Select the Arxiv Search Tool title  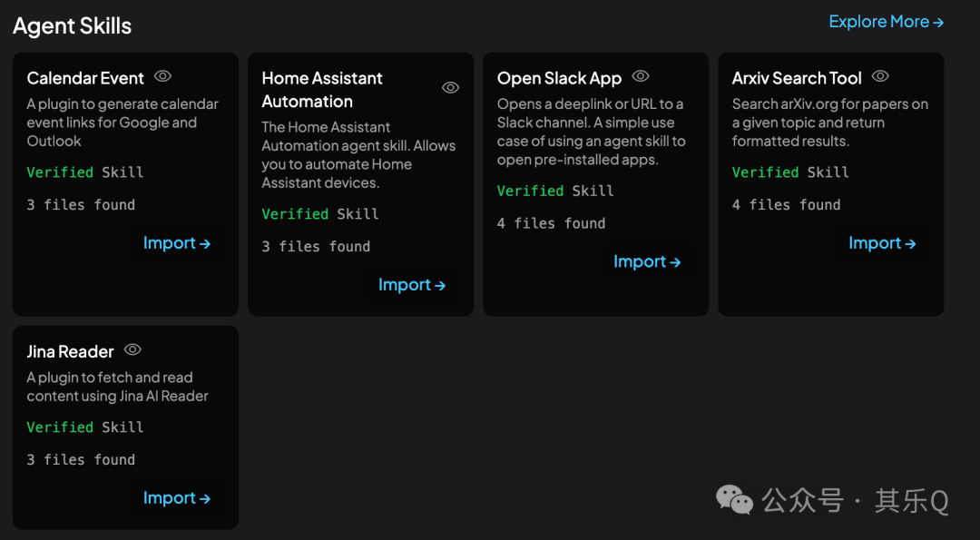797,78
